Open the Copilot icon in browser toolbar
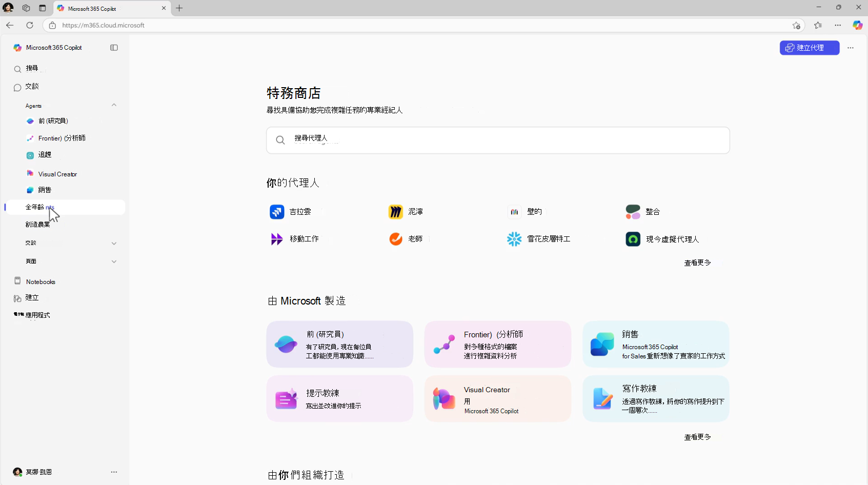Screen dimensions: 868x485 tap(857, 25)
